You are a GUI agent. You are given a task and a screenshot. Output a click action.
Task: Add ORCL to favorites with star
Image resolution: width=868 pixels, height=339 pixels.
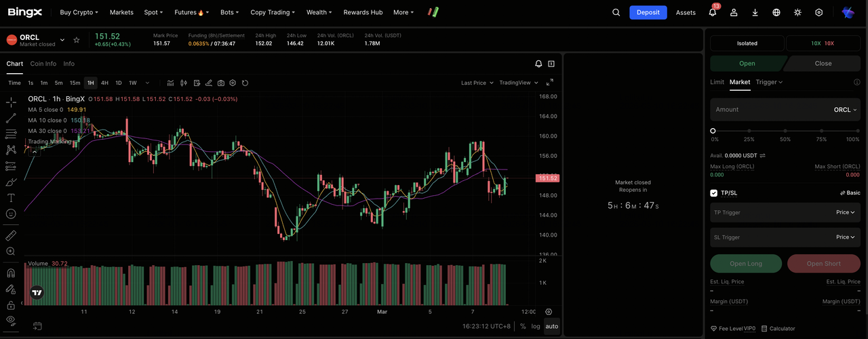[x=77, y=40]
